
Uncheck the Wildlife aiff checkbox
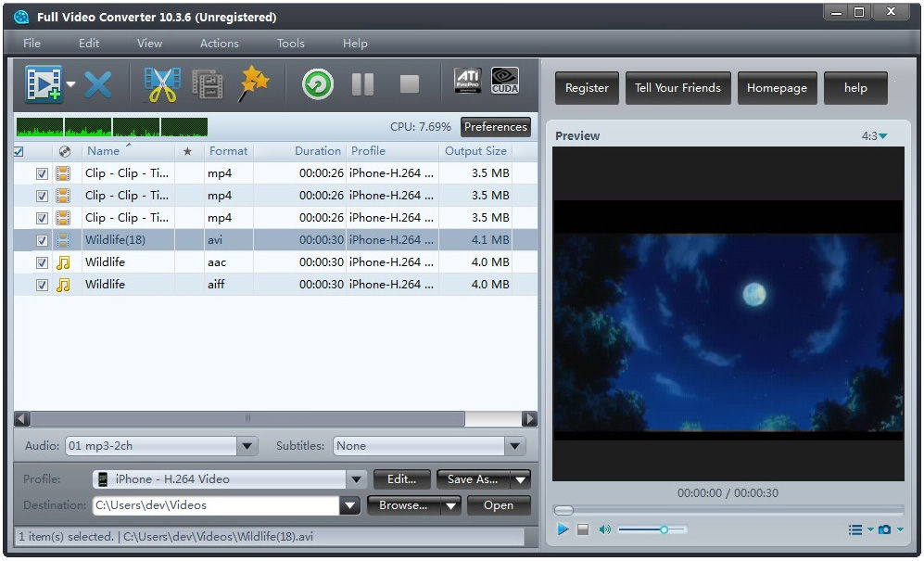click(x=42, y=285)
